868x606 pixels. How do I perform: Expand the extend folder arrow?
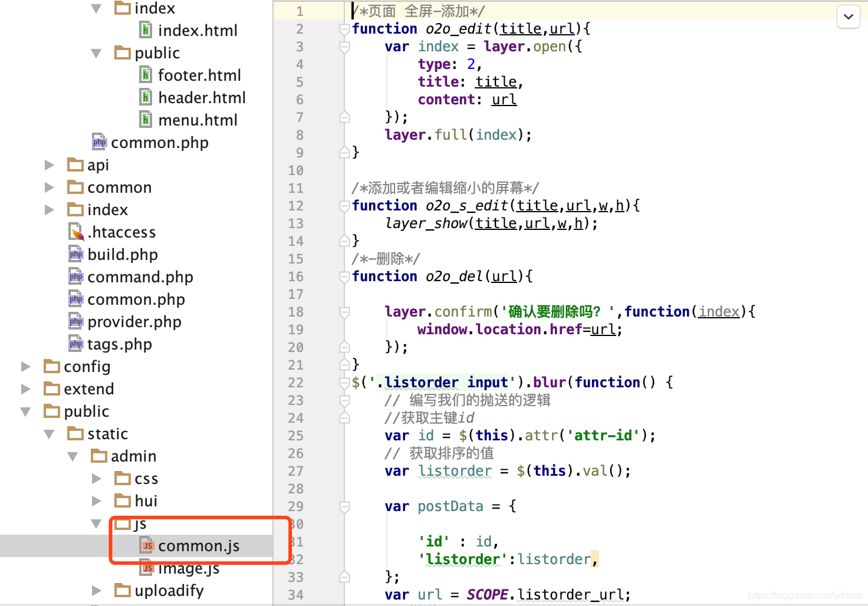pyautogui.click(x=26, y=389)
